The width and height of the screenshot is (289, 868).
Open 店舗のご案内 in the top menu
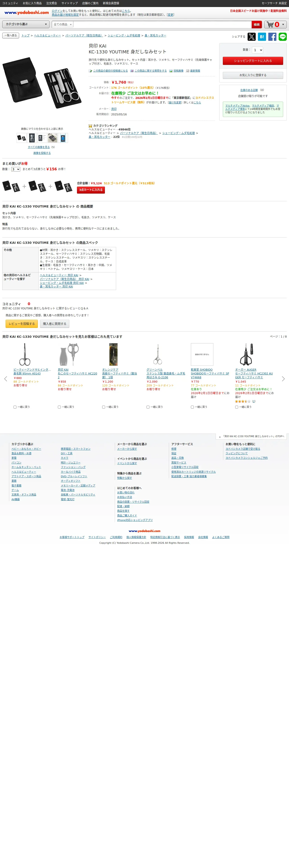pyautogui.click(x=90, y=3)
